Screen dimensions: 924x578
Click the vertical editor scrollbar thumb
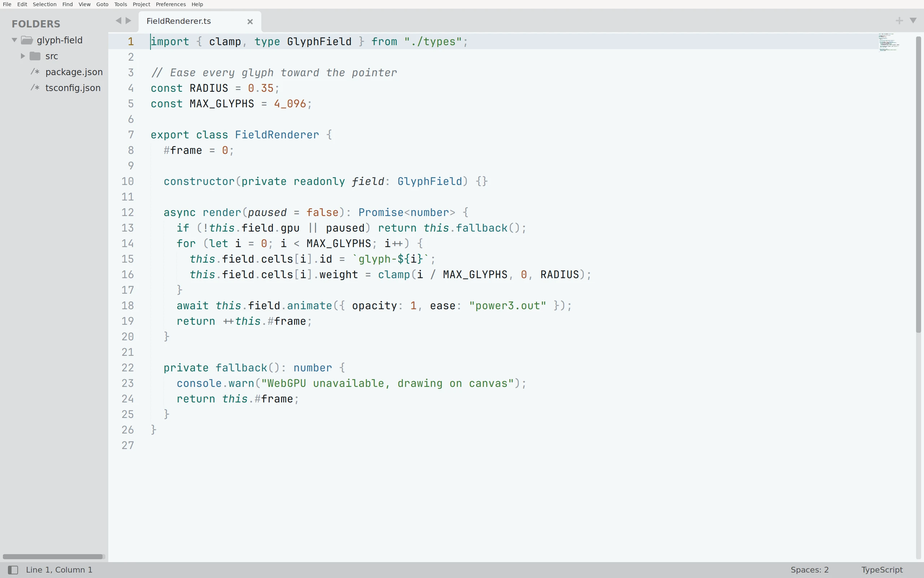pyautogui.click(x=919, y=185)
